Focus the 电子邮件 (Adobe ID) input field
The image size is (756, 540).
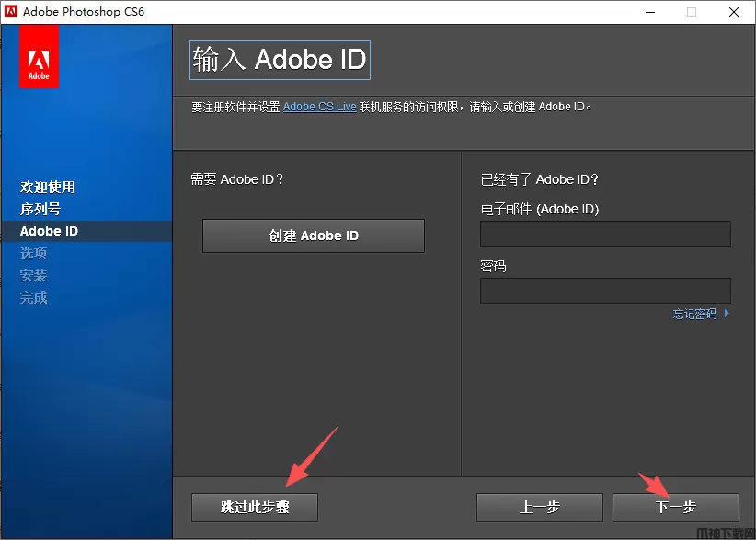coord(605,234)
